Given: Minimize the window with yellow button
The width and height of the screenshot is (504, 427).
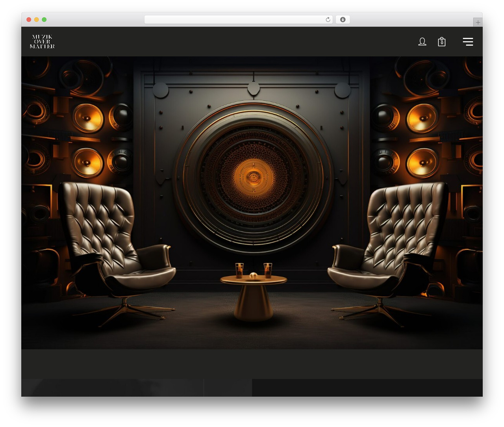Looking at the screenshot, I should pyautogui.click(x=37, y=20).
